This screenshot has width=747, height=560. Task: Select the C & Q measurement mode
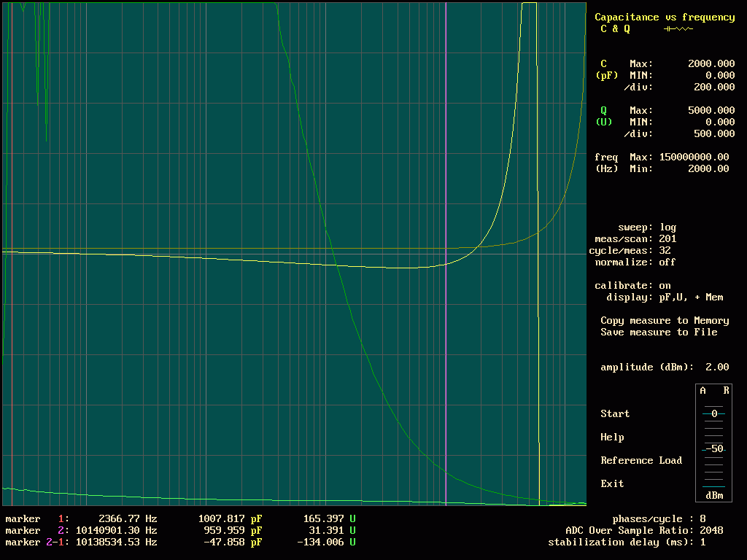point(615,29)
